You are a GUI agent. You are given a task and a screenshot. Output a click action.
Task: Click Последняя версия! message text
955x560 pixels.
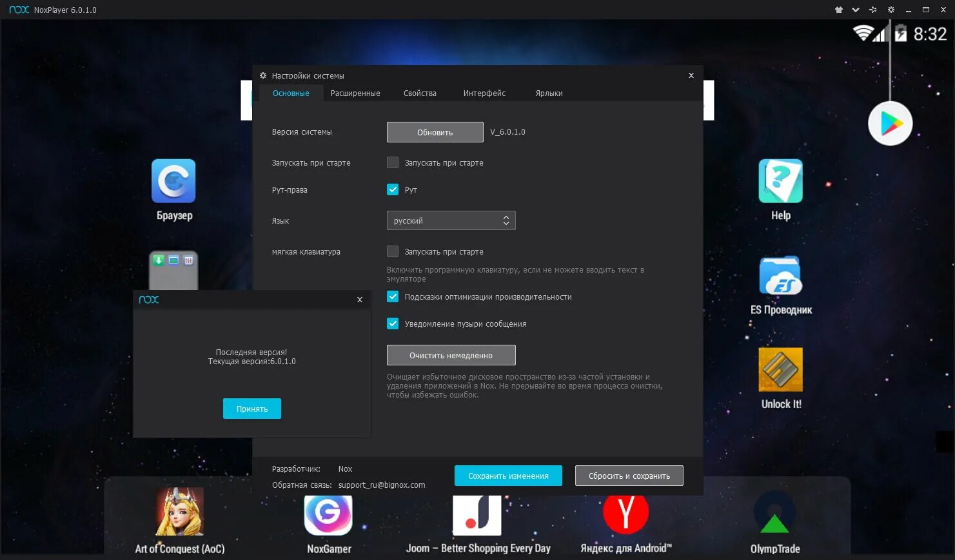coord(251,352)
